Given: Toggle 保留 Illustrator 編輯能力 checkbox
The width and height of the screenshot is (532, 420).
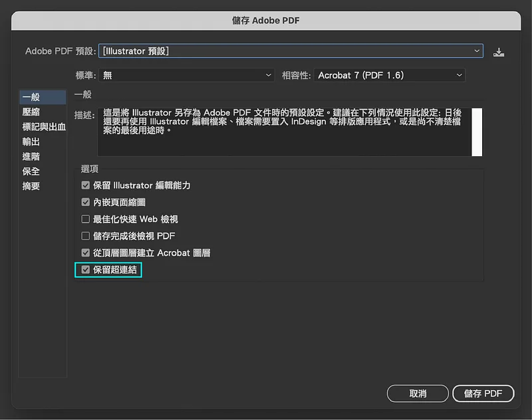Looking at the screenshot, I should pyautogui.click(x=86, y=185).
